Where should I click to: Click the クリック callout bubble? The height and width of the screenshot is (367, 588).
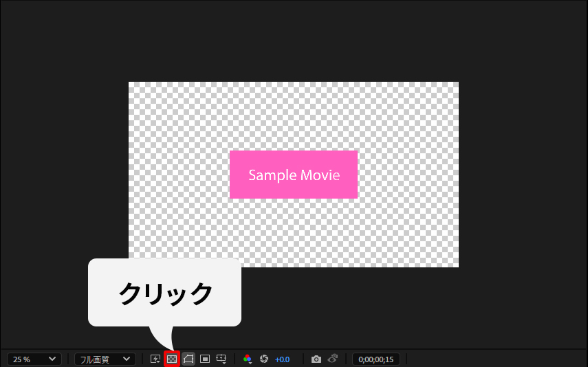[164, 293]
